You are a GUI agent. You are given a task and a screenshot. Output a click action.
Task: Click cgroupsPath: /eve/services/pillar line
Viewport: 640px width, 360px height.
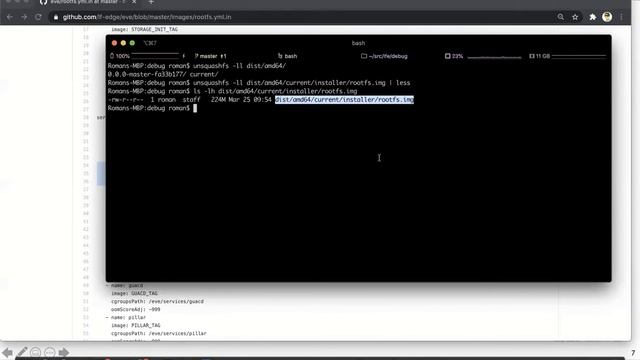pyautogui.click(x=159, y=333)
